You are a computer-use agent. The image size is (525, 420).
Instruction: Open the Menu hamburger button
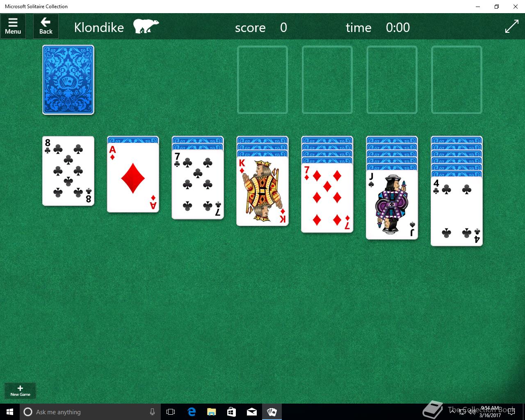(x=13, y=26)
